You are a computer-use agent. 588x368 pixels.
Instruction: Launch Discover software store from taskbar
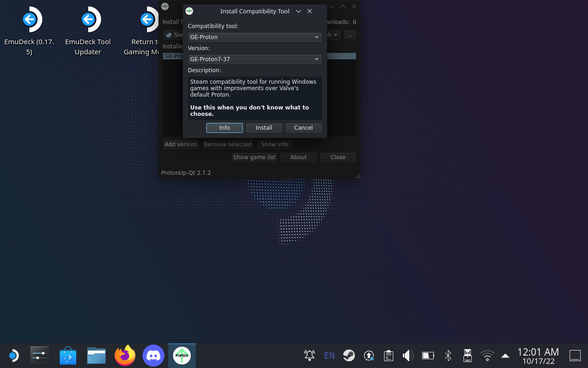68,356
